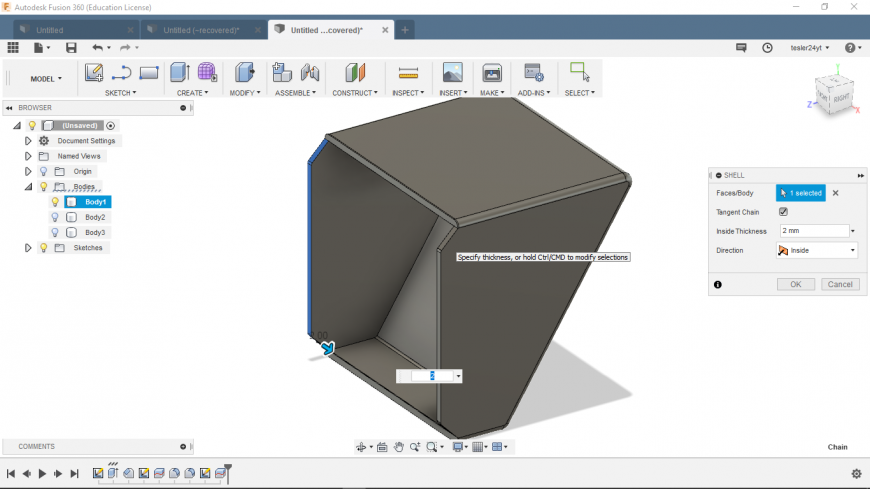Open the data panel grid icon
This screenshot has height=489, width=870.
(13, 47)
